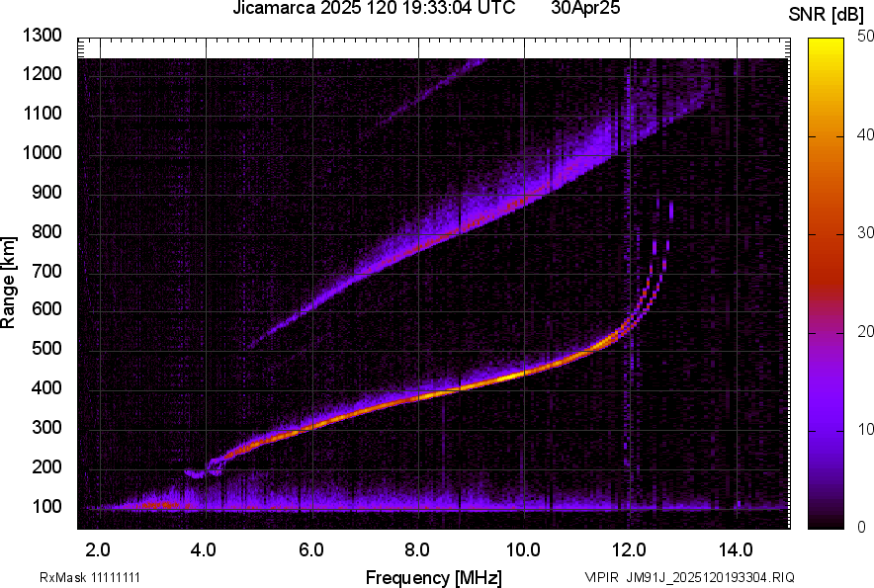Click the 'Frequency [MHz]' axis label
874x588 pixels.
point(434,577)
